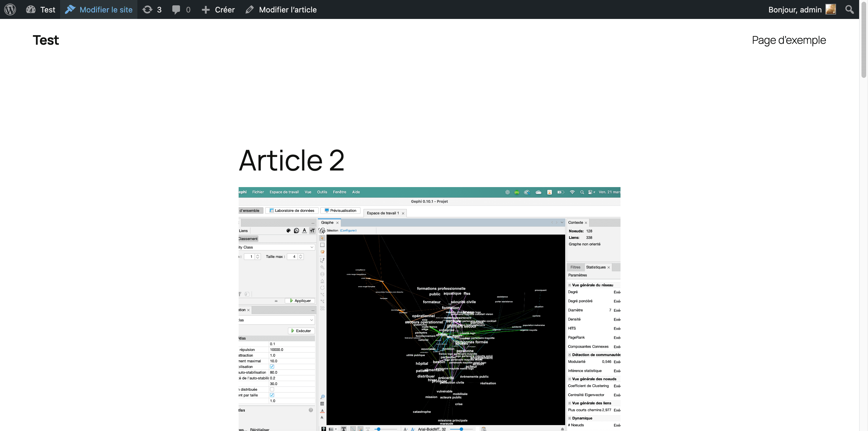Select the sizer tool with double arrow

(322, 274)
